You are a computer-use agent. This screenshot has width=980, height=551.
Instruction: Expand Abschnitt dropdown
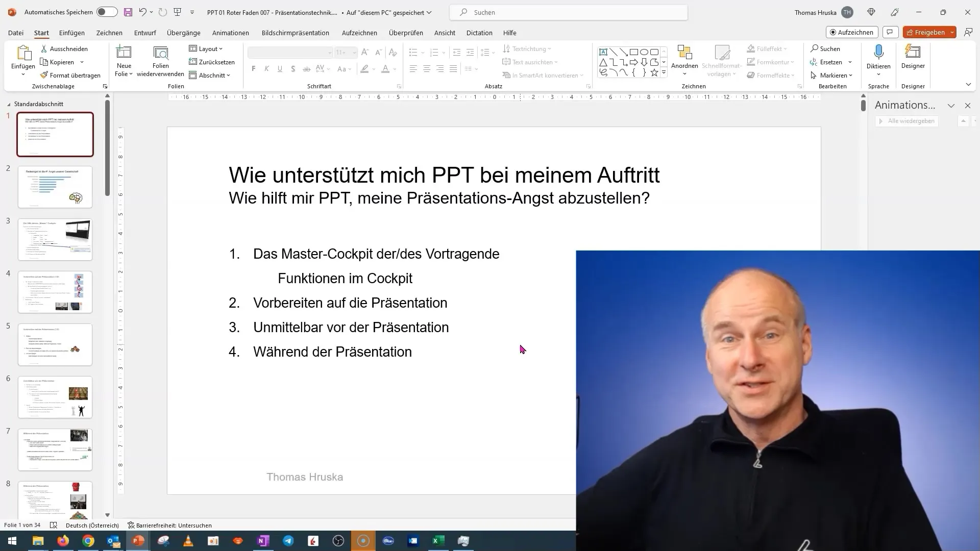[x=210, y=76]
